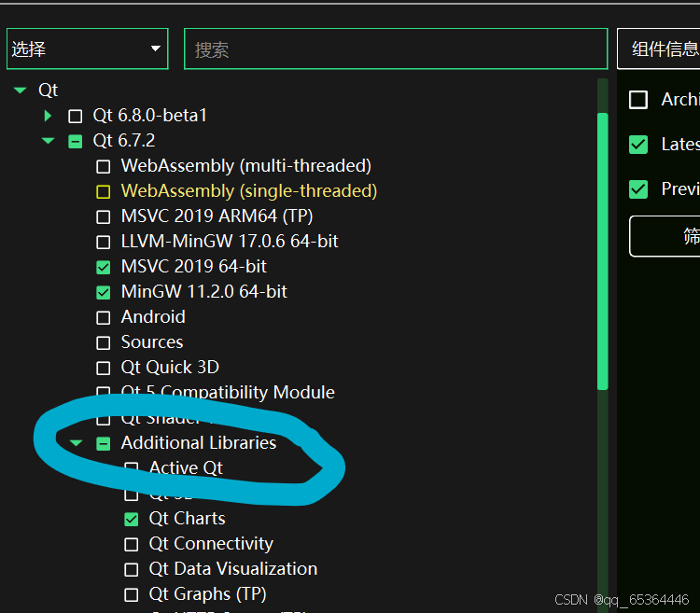Open the 选择 dropdown
The image size is (700, 613).
point(88,49)
